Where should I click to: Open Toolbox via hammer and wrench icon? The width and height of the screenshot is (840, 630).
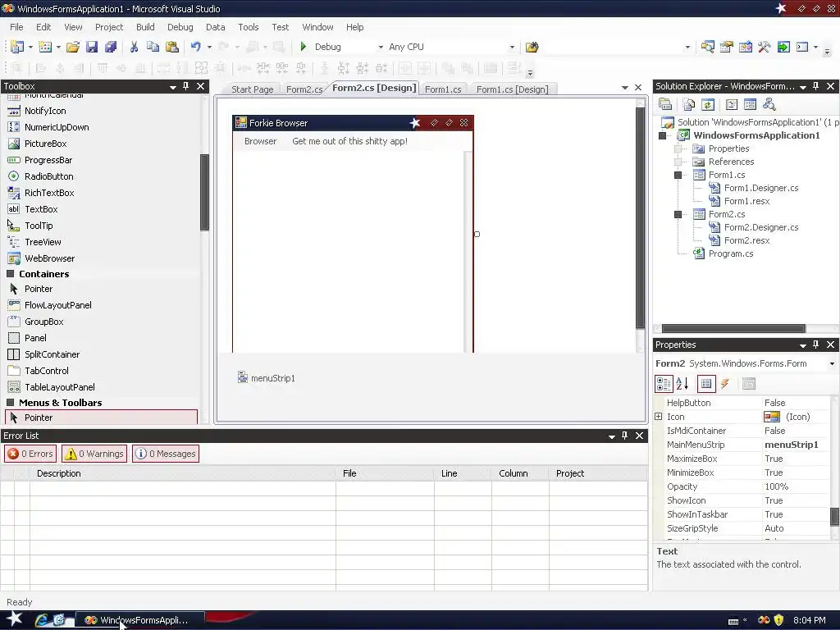764,47
